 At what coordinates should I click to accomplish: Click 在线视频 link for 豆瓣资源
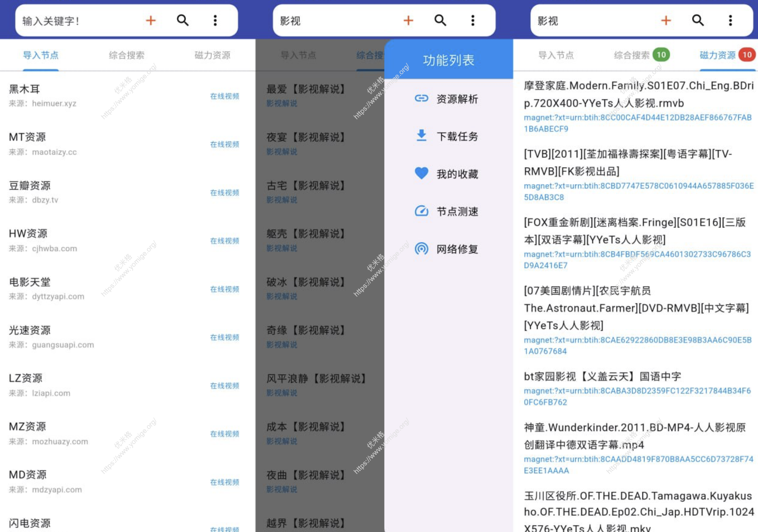[224, 193]
